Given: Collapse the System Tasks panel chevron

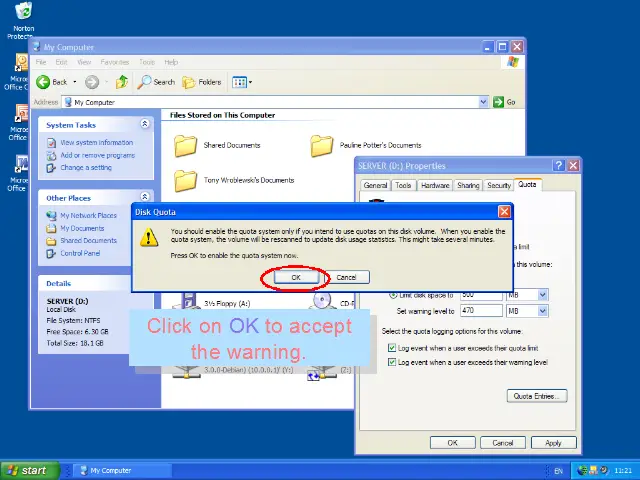Looking at the screenshot, I should [144, 124].
